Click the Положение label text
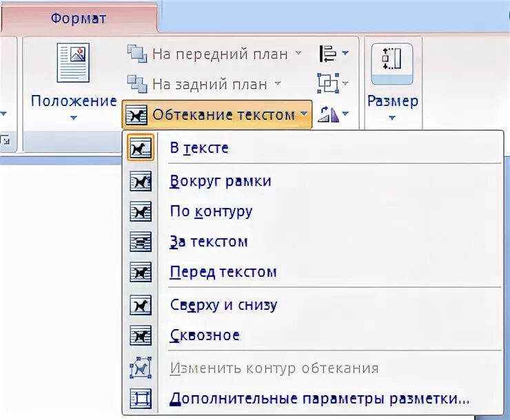The width and height of the screenshot is (510, 420). click(74, 101)
